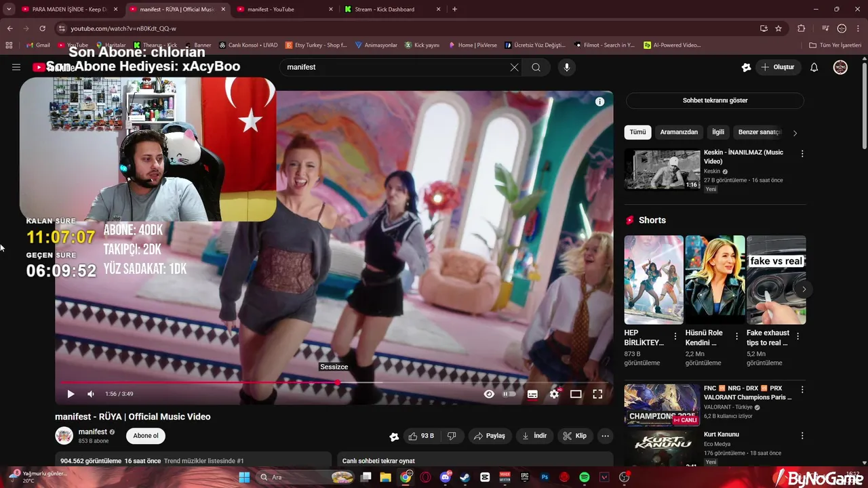Subscribe with Abone ol button

(146, 436)
